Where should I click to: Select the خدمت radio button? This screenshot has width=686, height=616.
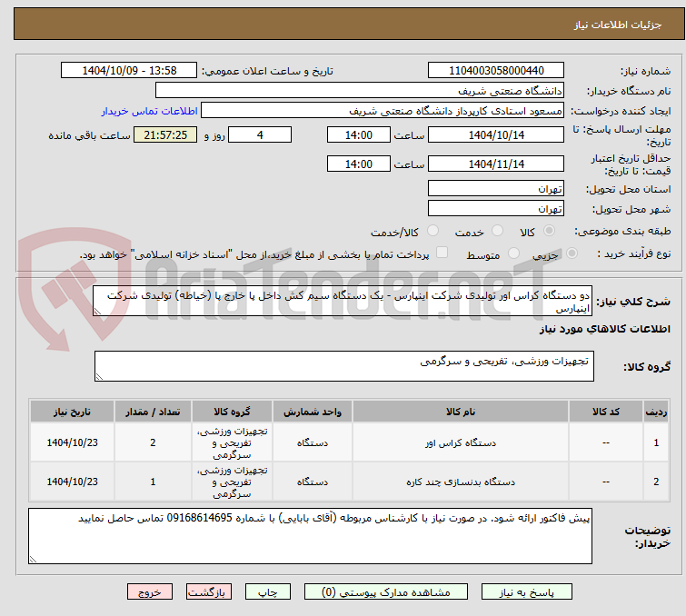(497, 231)
